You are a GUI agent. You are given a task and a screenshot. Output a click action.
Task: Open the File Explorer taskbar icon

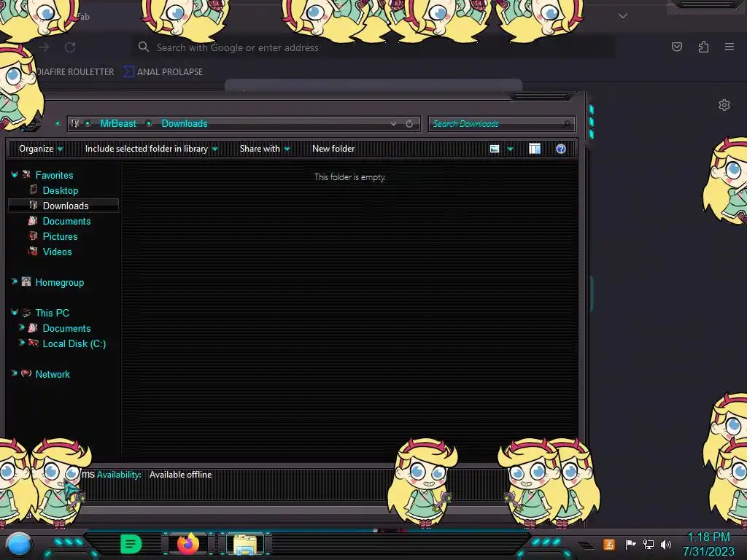click(245, 544)
